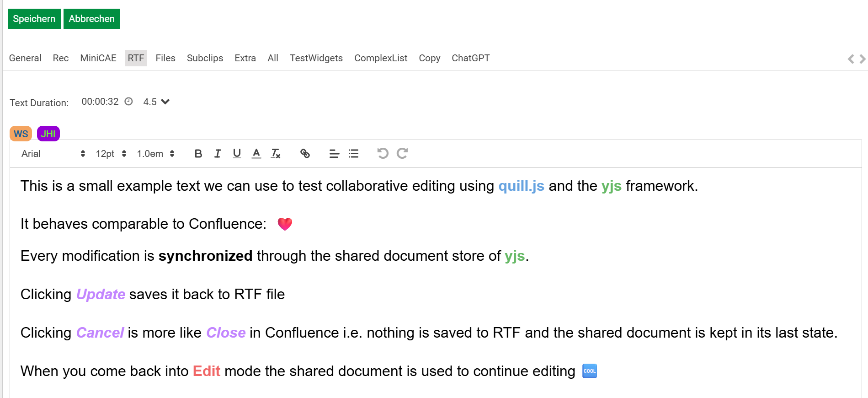
Task: Toggle underline formatting button
Action: point(237,154)
